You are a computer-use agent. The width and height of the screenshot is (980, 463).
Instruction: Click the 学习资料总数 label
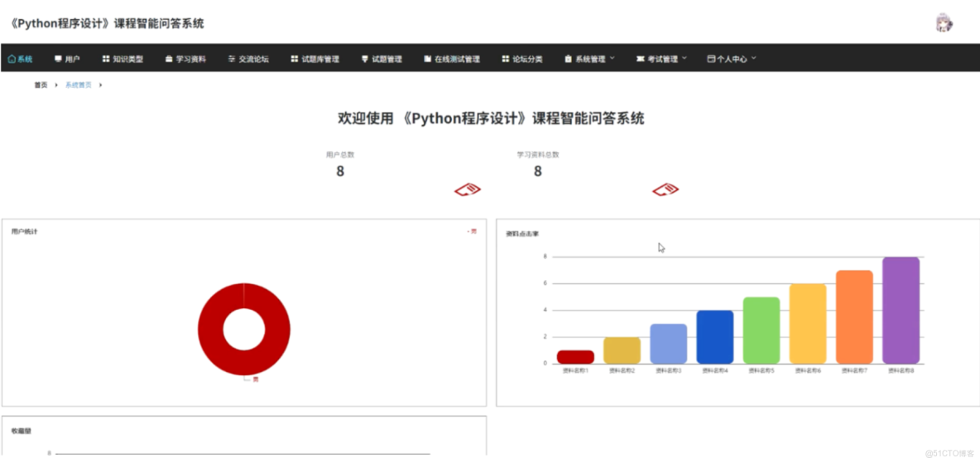tap(538, 155)
